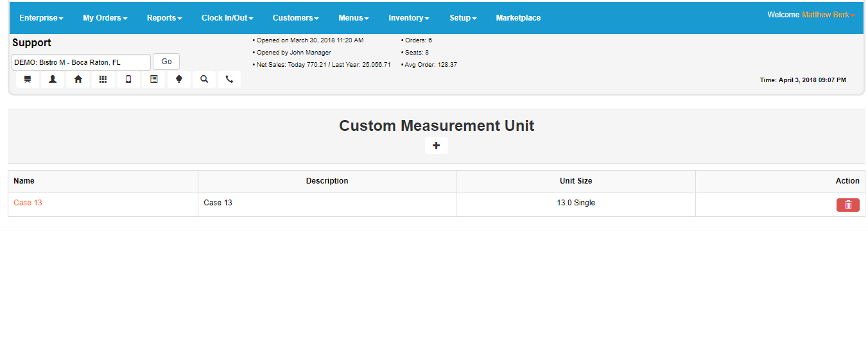Image resolution: width=868 pixels, height=360 pixels.
Task: Open the Clock In/Out dropdown
Action: click(227, 18)
